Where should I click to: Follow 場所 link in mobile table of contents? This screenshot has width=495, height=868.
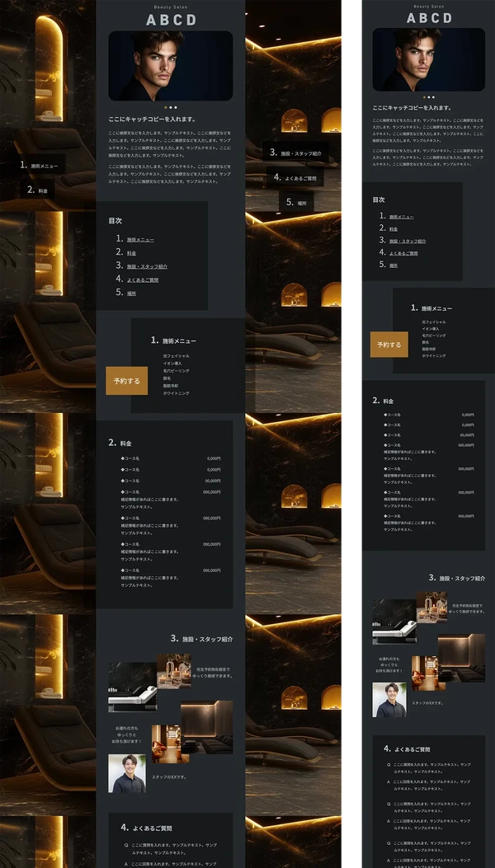tap(393, 265)
